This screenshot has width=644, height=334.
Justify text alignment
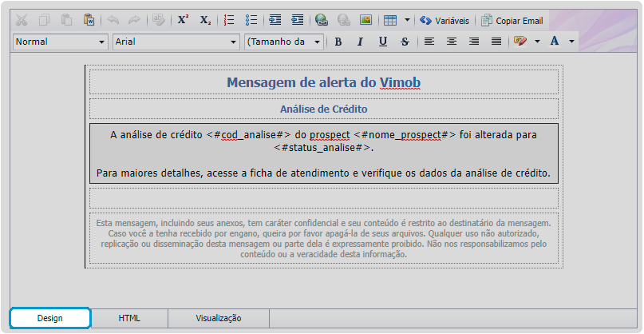point(496,42)
